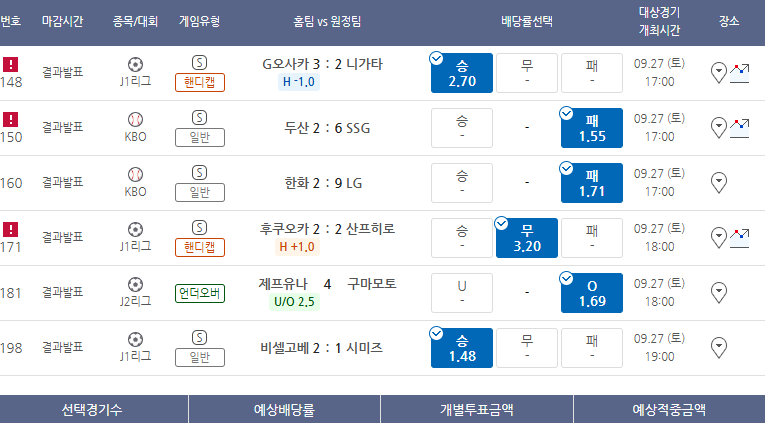Select 패 option for 비셀고베 vs 시미즈
Image resolution: width=766 pixels, height=423 pixels.
591,348
